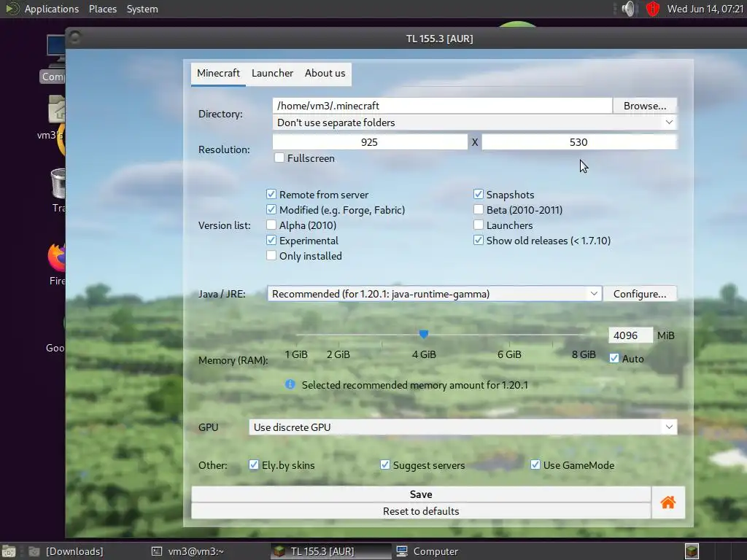The image size is (747, 560).
Task: Click the resolution width field 925
Action: (370, 142)
